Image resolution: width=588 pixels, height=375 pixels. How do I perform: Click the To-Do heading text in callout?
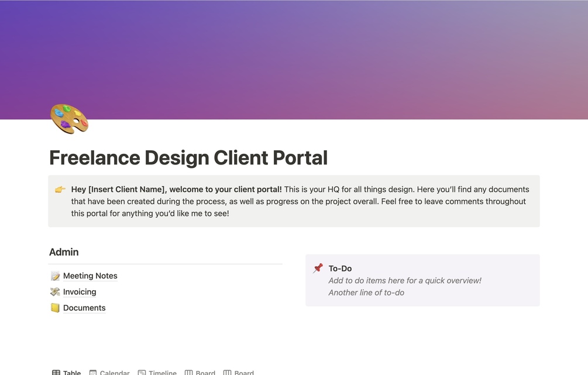coord(340,269)
